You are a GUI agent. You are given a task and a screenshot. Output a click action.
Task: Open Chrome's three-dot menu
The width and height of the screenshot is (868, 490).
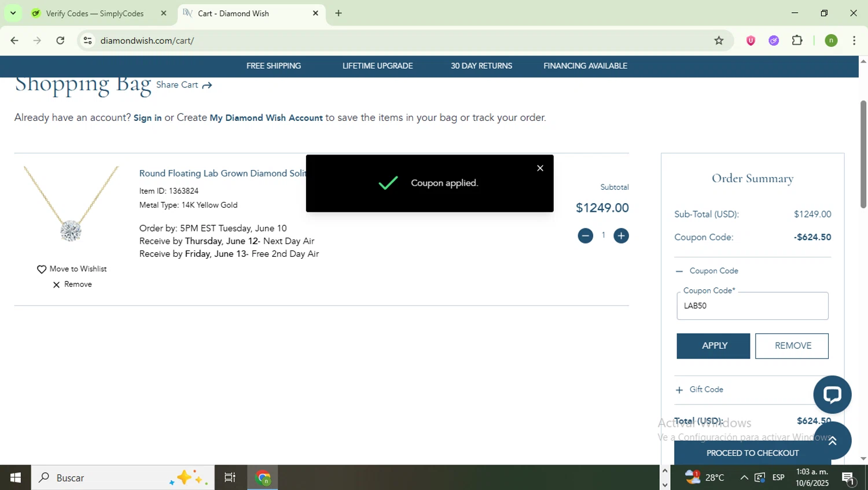(854, 40)
